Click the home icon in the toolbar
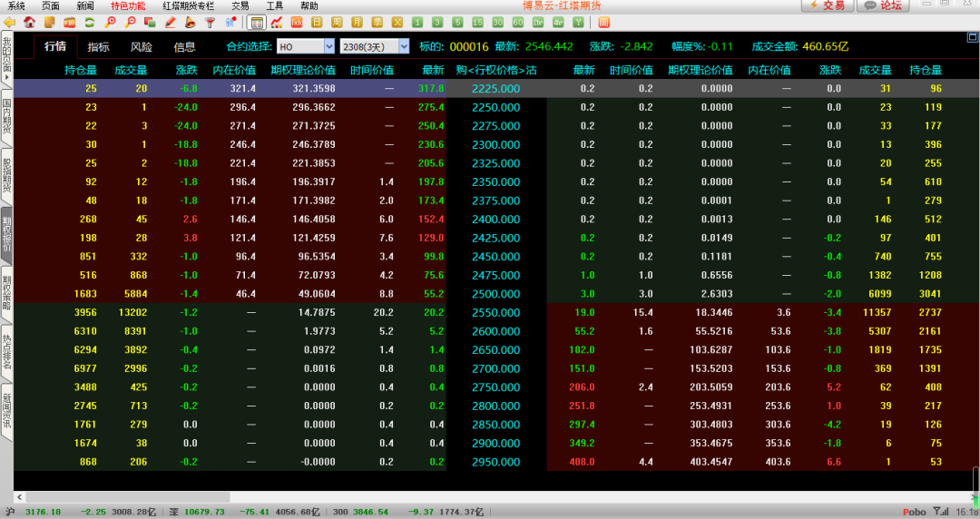This screenshot has height=519, width=980. [x=29, y=22]
